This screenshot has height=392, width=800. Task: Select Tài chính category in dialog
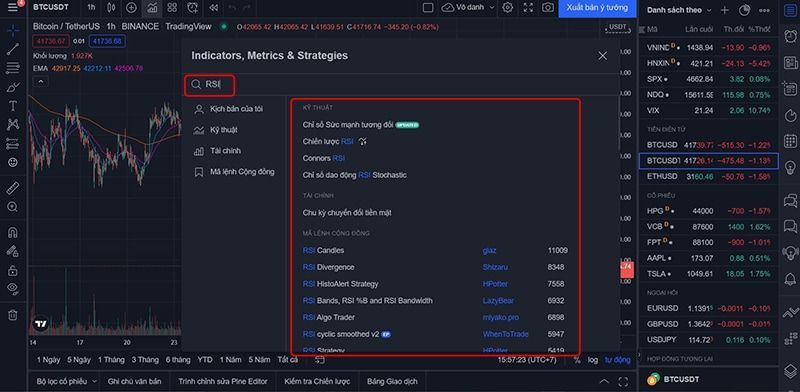pyautogui.click(x=218, y=151)
